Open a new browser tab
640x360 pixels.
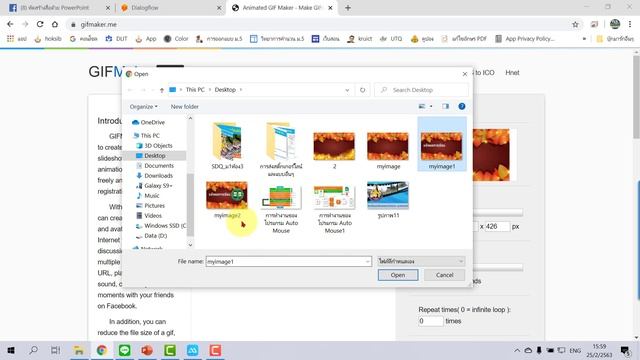tap(348, 8)
